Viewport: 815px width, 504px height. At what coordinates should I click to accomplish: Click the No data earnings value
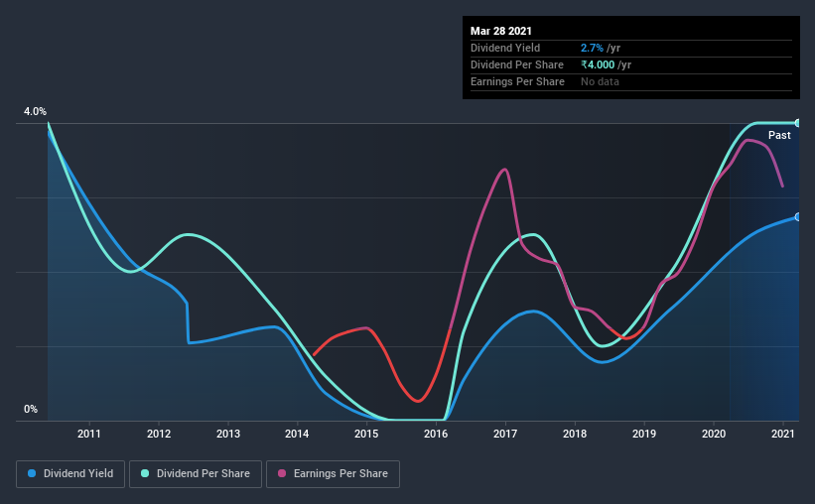tap(600, 81)
